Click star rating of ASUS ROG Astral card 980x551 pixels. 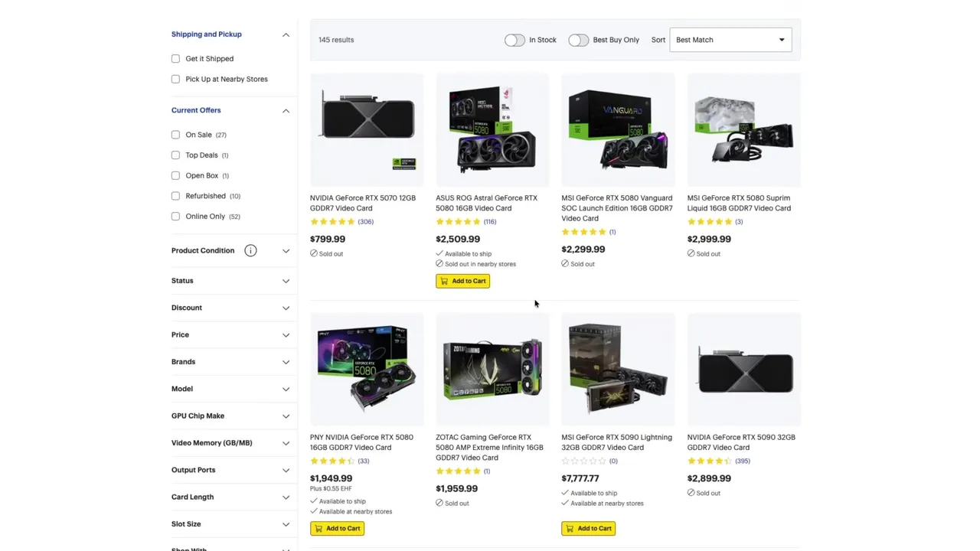pyautogui.click(x=458, y=222)
